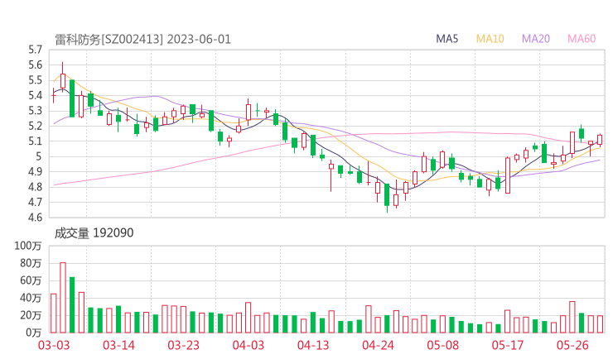Click the 05-17 date axis label
Screen dimensions: 613x364
[x=508, y=345]
